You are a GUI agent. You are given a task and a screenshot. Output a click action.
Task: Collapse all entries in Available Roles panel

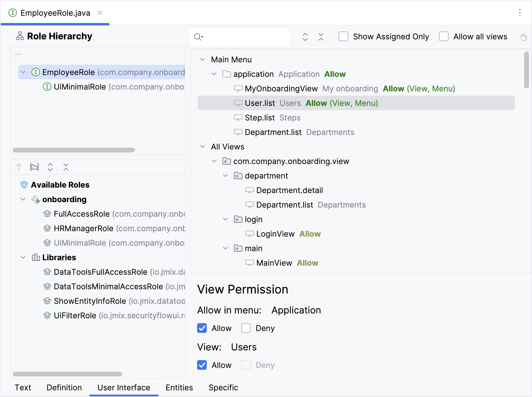66,167
